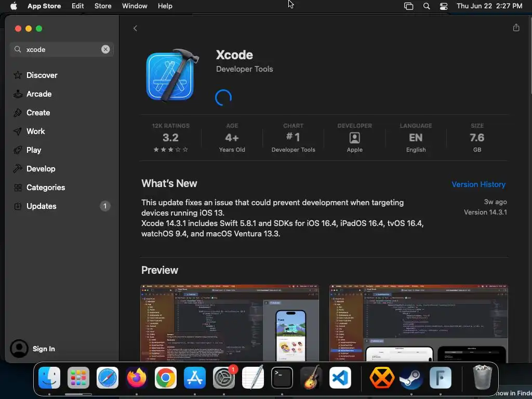The height and width of the screenshot is (399, 532).
Task: Open System Settings from the Dock
Action: [224, 378]
